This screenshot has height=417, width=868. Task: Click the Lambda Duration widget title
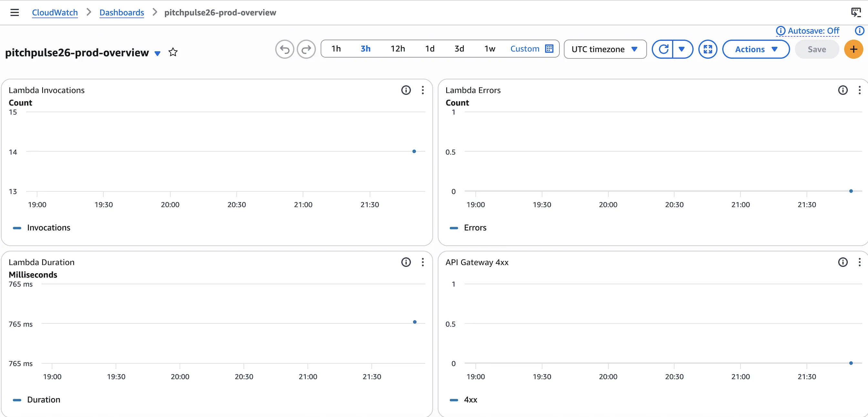41,262
